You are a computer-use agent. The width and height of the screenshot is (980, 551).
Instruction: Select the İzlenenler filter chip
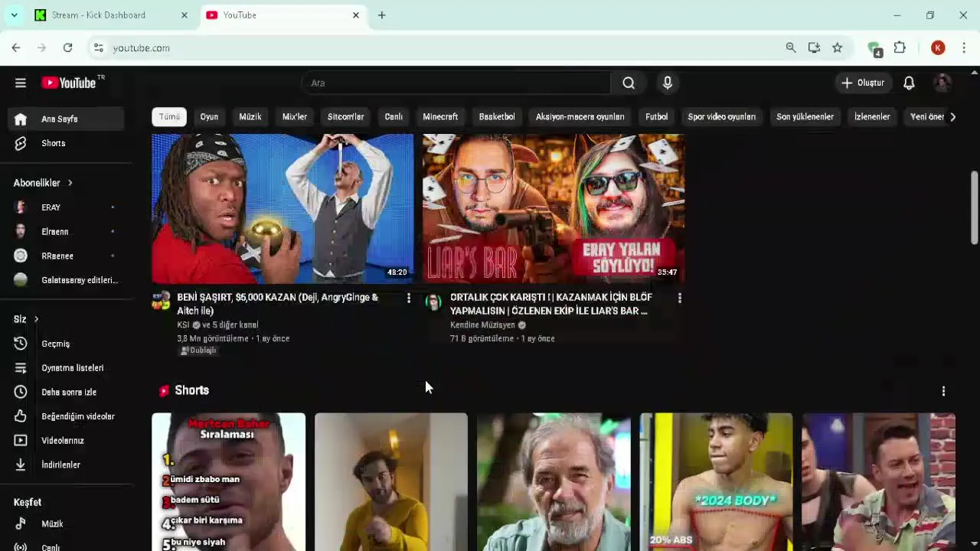(872, 117)
